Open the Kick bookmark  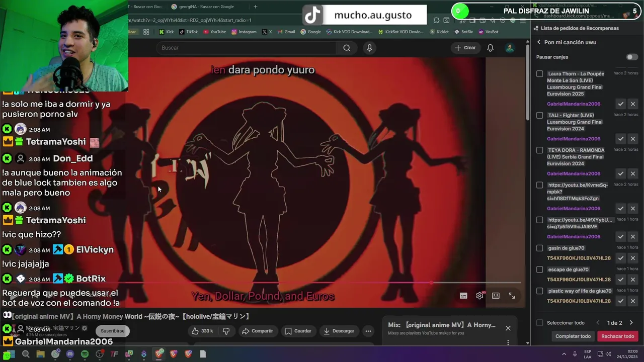click(166, 32)
